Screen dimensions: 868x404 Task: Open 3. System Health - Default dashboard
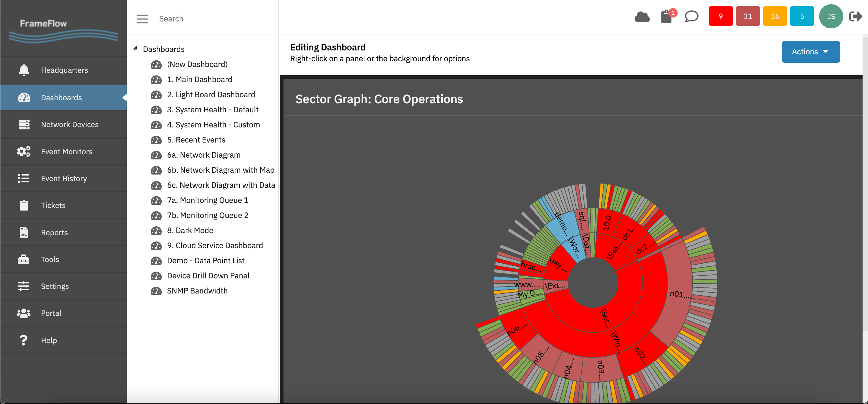[213, 110]
